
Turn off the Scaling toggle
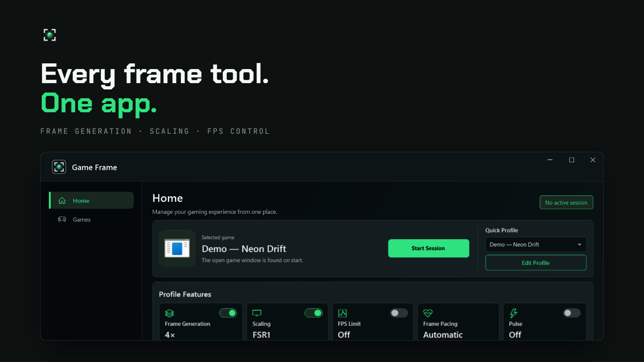point(314,313)
